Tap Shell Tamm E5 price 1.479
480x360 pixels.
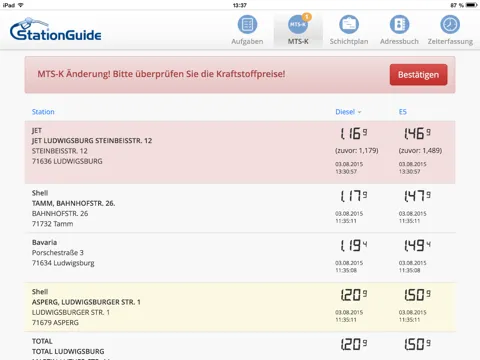coord(417,196)
